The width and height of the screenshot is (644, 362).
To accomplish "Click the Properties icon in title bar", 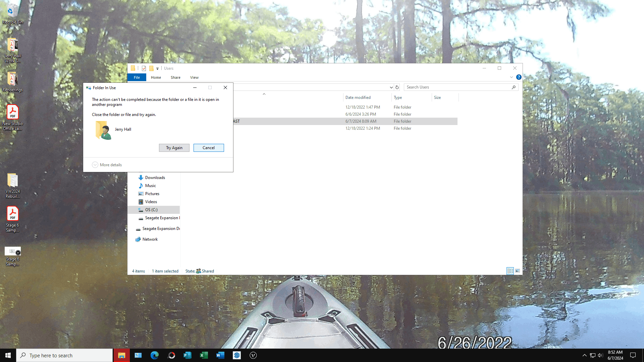I will (144, 68).
